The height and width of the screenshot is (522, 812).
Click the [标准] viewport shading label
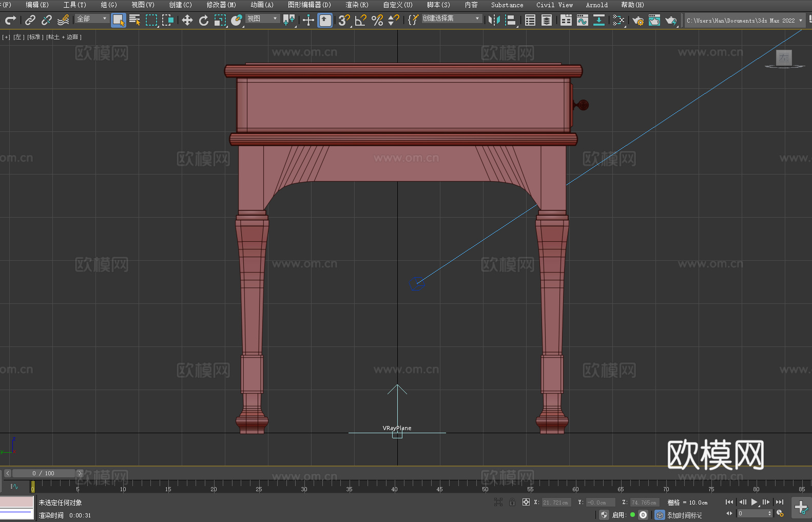click(35, 37)
